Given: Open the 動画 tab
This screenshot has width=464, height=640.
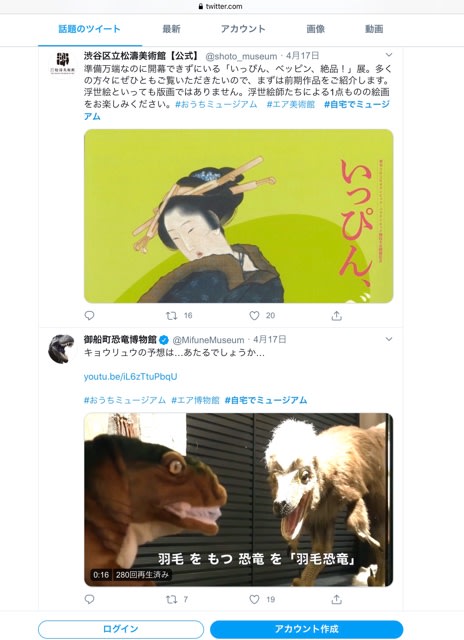Looking at the screenshot, I should click(374, 29).
